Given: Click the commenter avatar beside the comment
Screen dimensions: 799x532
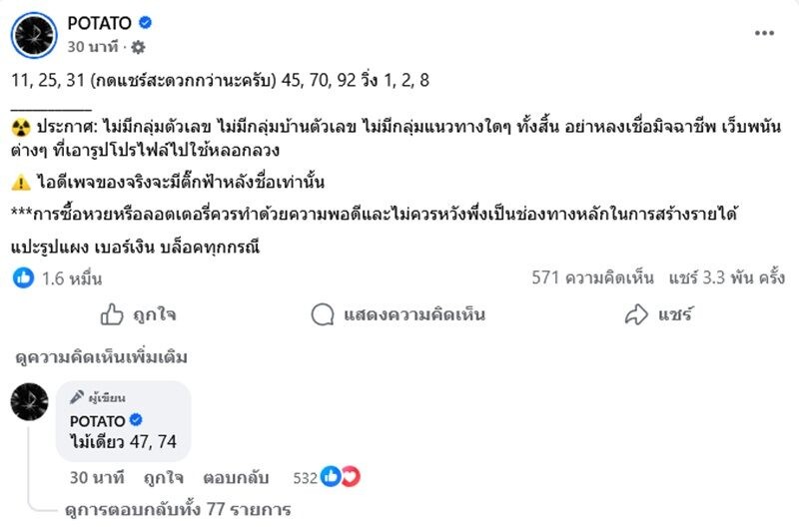Looking at the screenshot, I should [x=30, y=400].
